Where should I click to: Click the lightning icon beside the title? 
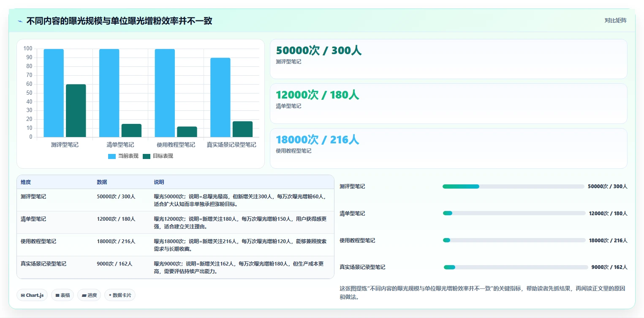point(20,21)
